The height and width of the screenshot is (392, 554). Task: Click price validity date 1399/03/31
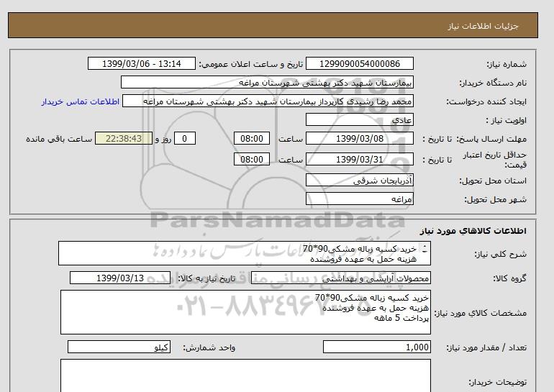click(x=359, y=159)
